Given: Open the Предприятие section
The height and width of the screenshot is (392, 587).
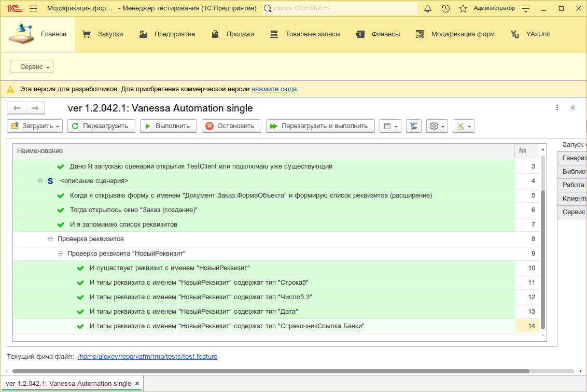Looking at the screenshot, I should (x=167, y=34).
